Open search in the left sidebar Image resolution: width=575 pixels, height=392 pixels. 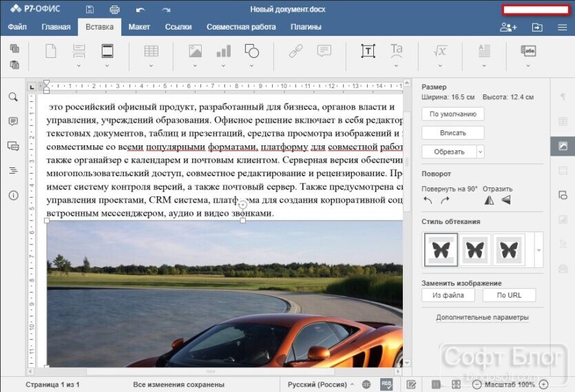13,97
